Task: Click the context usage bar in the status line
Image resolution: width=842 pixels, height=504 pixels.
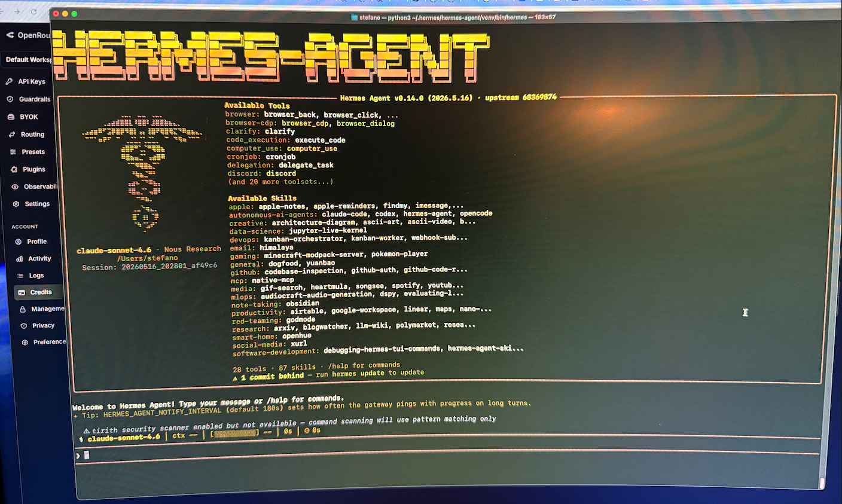Action: click(236, 433)
